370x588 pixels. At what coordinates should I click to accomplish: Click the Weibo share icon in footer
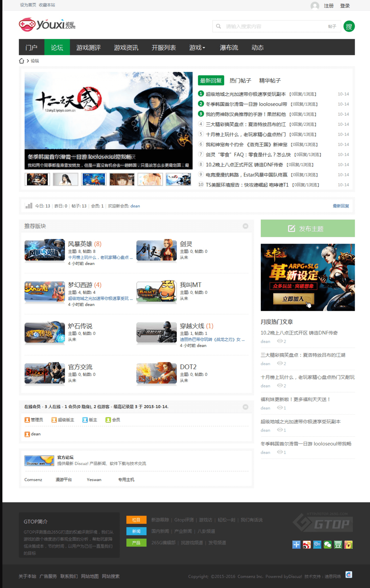click(307, 545)
